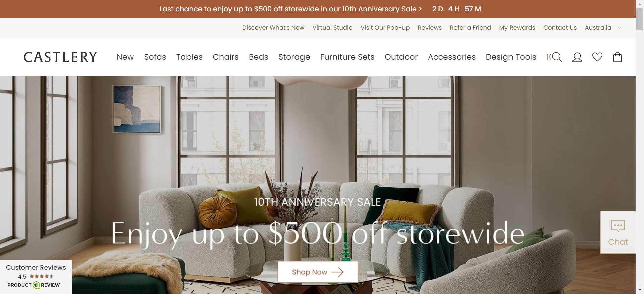Open the shopping bag icon
Image resolution: width=644 pixels, height=294 pixels.
click(618, 57)
